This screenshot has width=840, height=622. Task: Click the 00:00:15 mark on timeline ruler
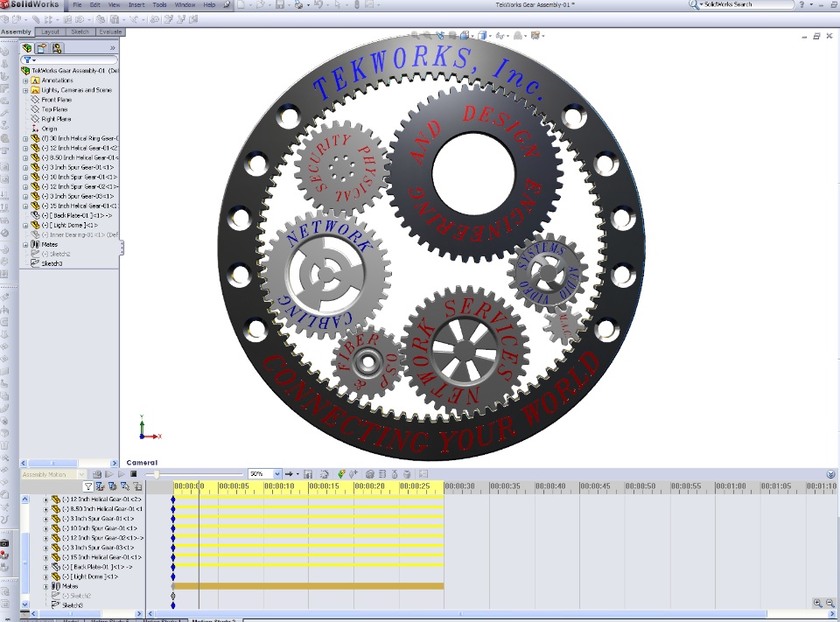click(x=324, y=486)
